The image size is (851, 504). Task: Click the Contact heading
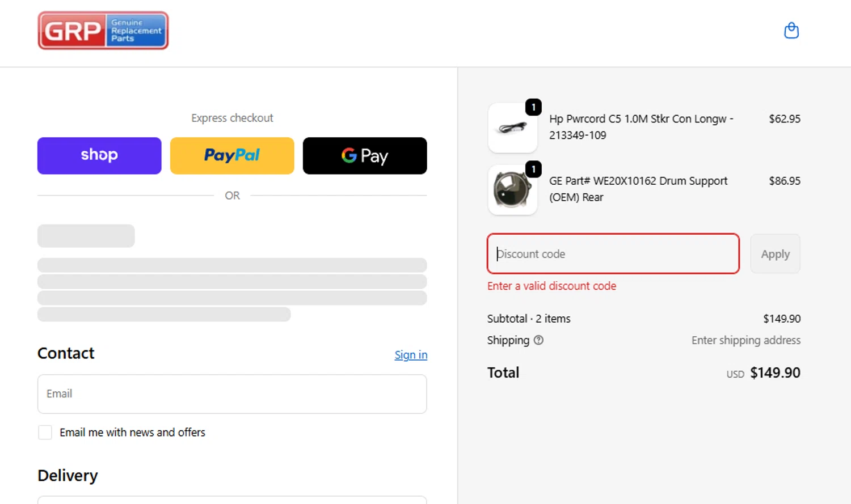pos(66,353)
